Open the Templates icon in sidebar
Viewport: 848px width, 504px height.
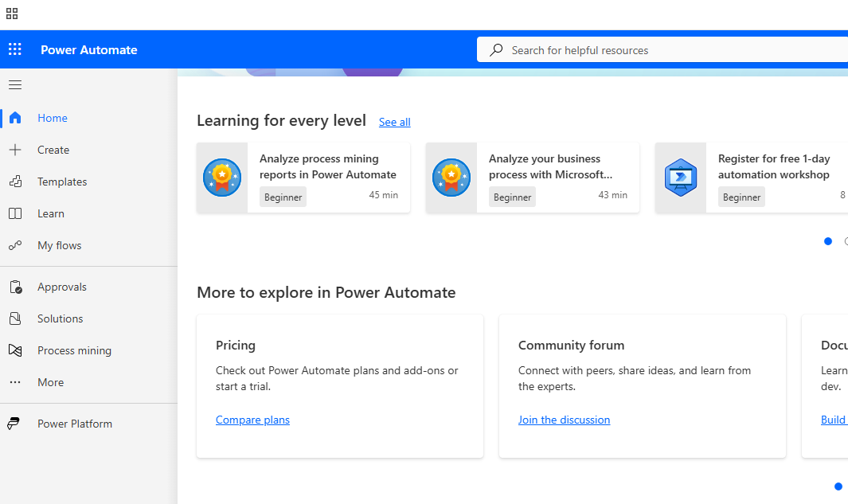tap(15, 182)
